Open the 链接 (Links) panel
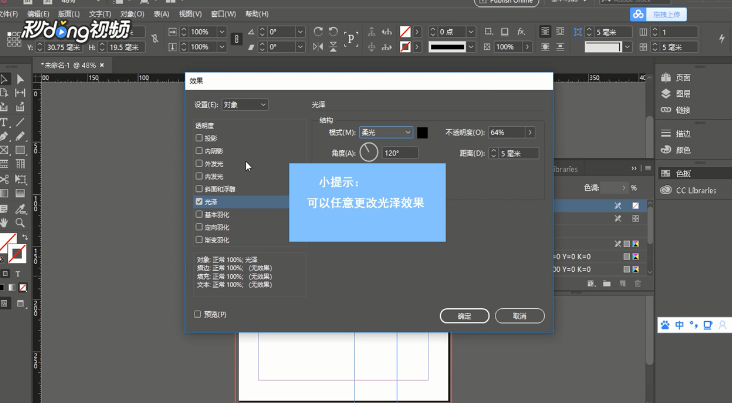Image resolution: width=732 pixels, height=403 pixels. click(676, 110)
